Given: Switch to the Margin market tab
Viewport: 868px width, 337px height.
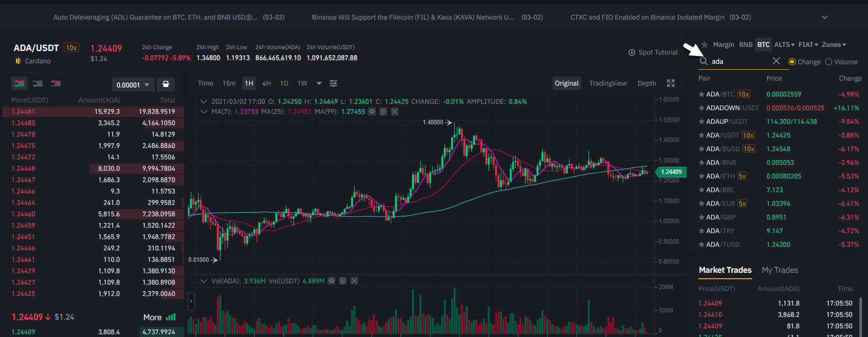Looking at the screenshot, I should click(x=723, y=45).
